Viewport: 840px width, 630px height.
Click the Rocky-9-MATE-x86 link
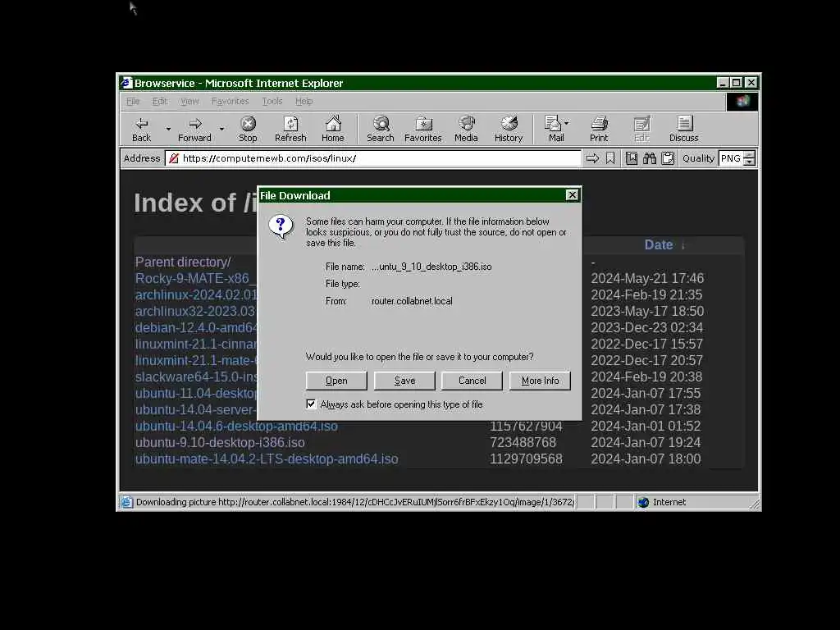point(196,279)
